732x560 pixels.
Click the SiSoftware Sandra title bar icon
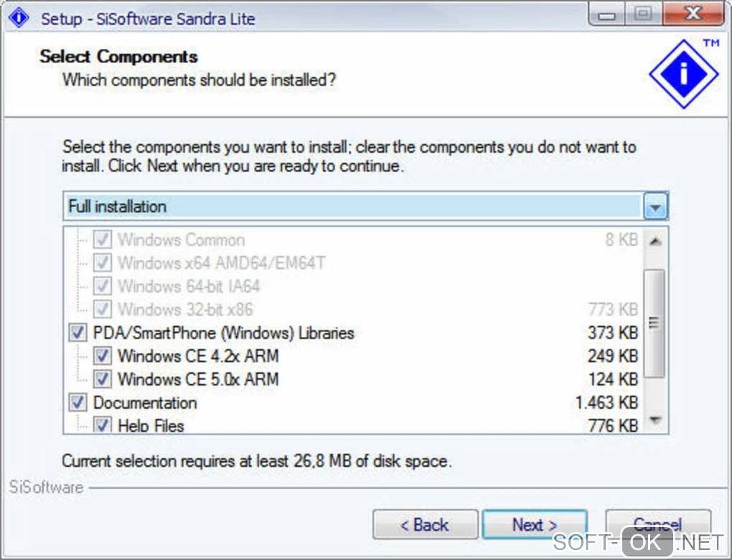pyautogui.click(x=19, y=17)
